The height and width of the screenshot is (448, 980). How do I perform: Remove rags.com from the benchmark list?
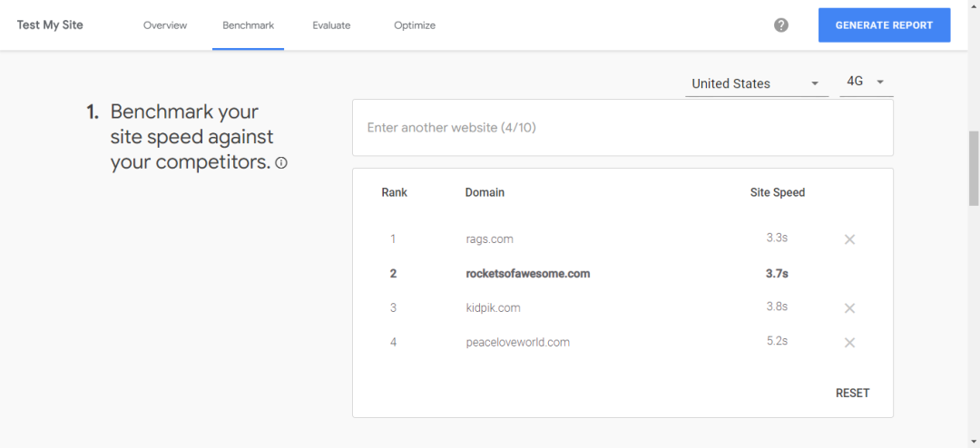(x=849, y=239)
